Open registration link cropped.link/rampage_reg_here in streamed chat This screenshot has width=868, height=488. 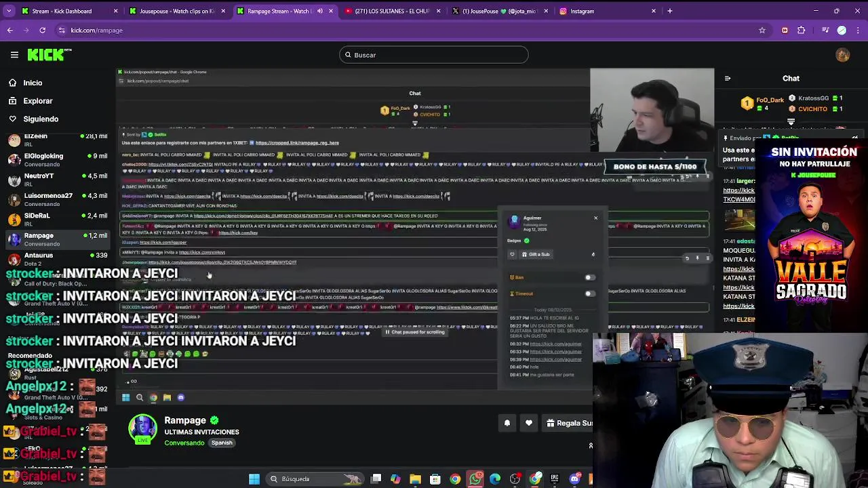point(297,143)
